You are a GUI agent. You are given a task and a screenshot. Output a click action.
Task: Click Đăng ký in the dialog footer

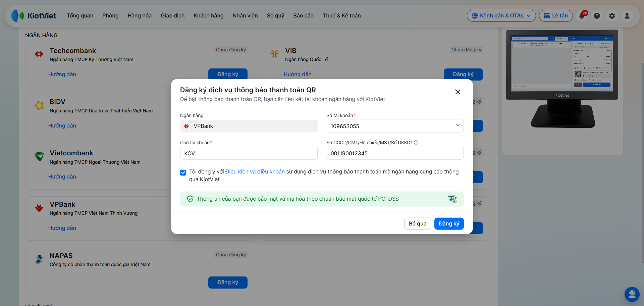pos(449,224)
